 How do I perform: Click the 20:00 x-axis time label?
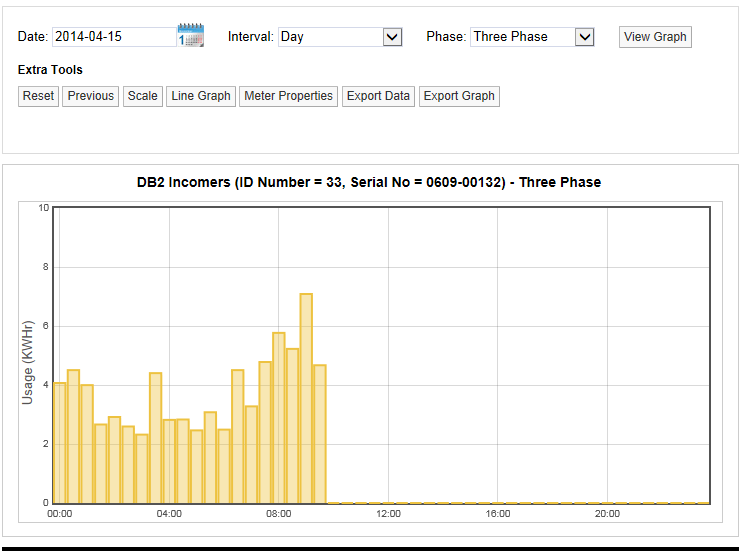[x=607, y=514]
